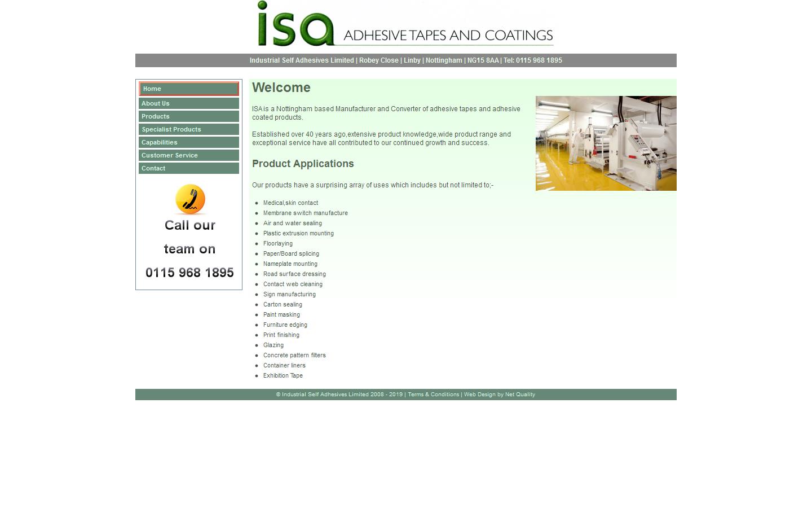Click the Industrial Self Adhesives address bar

[302, 60]
